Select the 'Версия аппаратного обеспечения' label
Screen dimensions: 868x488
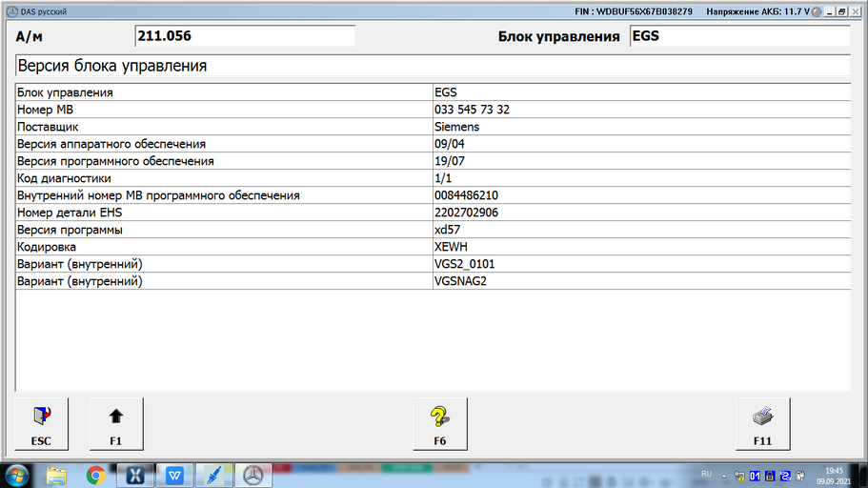[111, 144]
